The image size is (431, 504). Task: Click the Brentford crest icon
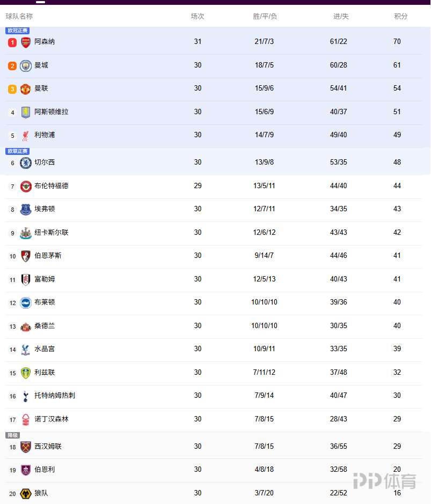pos(26,187)
